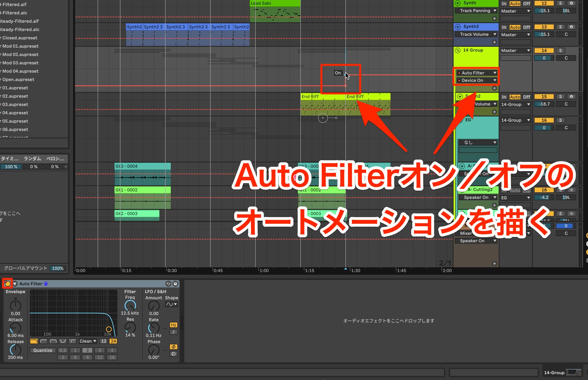Click Mod 01.aupreset in browser
The height and width of the screenshot is (380, 588).
(20, 46)
